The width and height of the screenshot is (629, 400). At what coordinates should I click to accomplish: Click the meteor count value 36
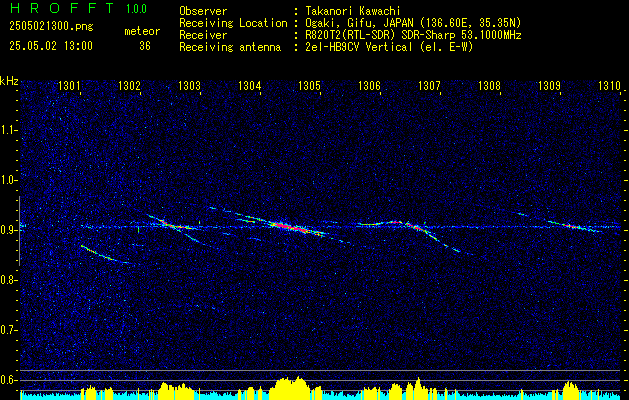tap(145, 46)
